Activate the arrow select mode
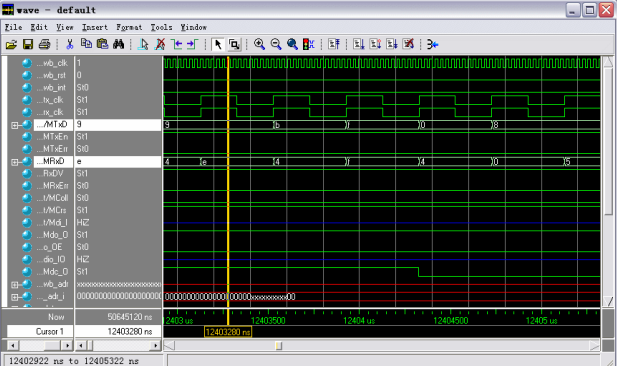This screenshot has height=366, width=617. (x=218, y=44)
